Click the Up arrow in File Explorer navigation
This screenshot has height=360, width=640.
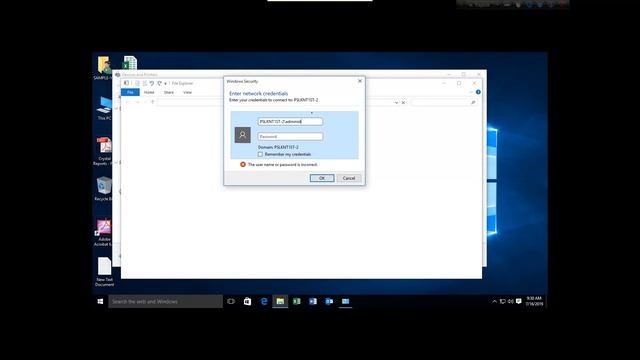click(x=153, y=102)
